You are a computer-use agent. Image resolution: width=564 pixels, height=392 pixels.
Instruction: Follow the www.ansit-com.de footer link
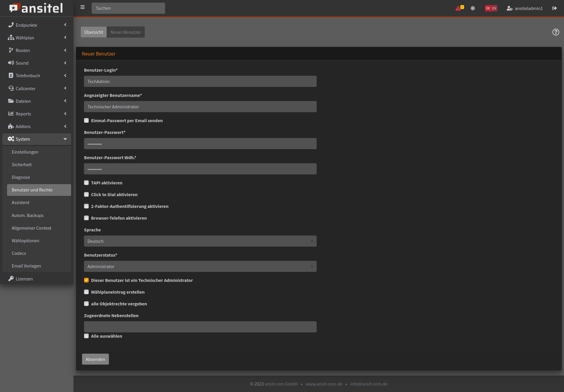point(324,384)
